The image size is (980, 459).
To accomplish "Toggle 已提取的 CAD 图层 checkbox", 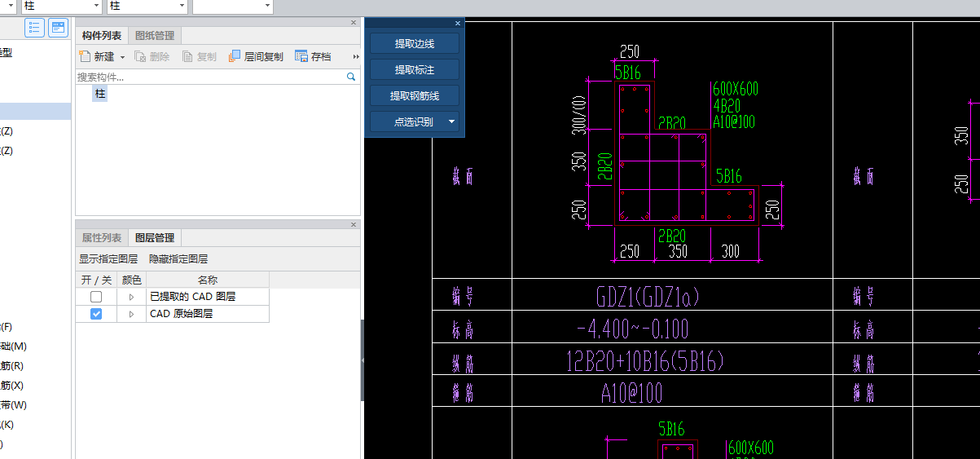I will pos(96,297).
